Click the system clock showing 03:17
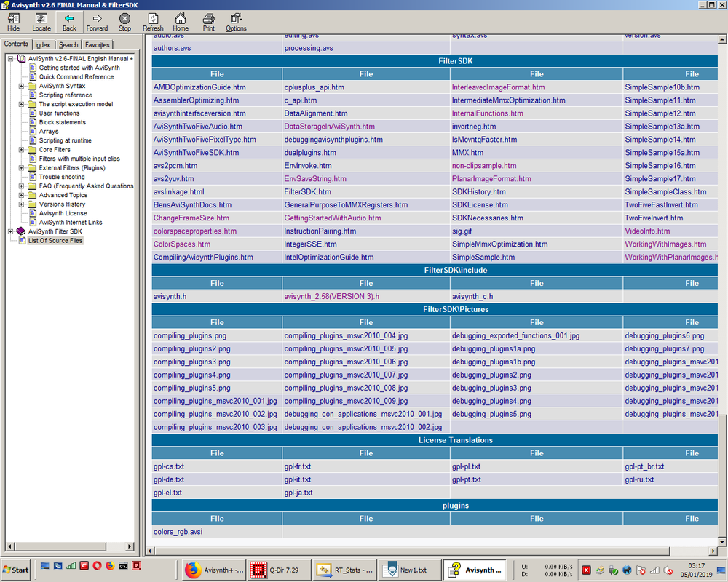Image resolution: width=728 pixels, height=582 pixels. (x=697, y=566)
